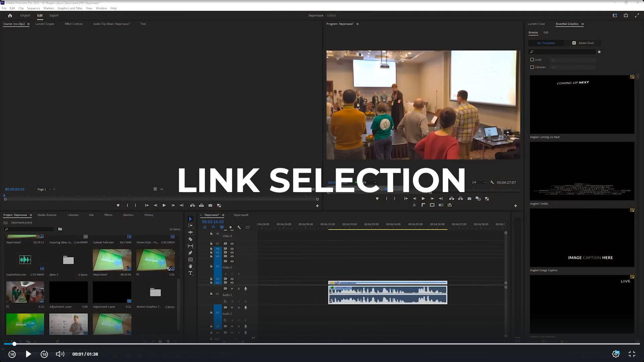Image resolution: width=644 pixels, height=362 pixels.
Task: Toggle Linked Selection button in timeline
Action: (222, 227)
